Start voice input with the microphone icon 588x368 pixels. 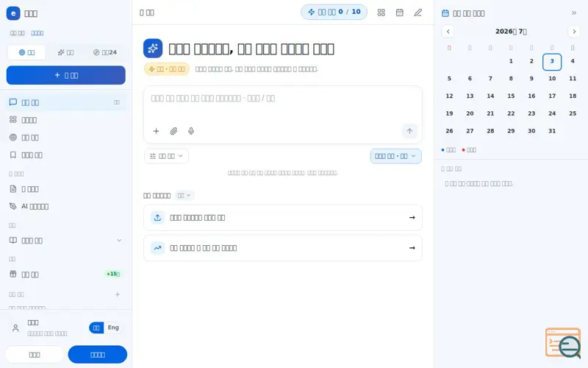[191, 131]
